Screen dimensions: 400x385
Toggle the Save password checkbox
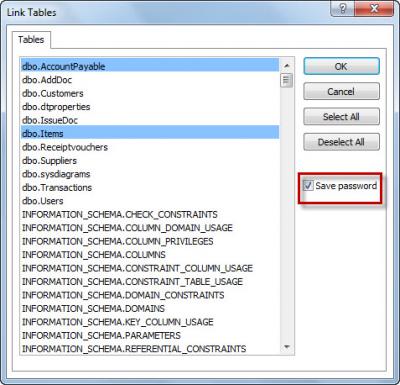308,186
